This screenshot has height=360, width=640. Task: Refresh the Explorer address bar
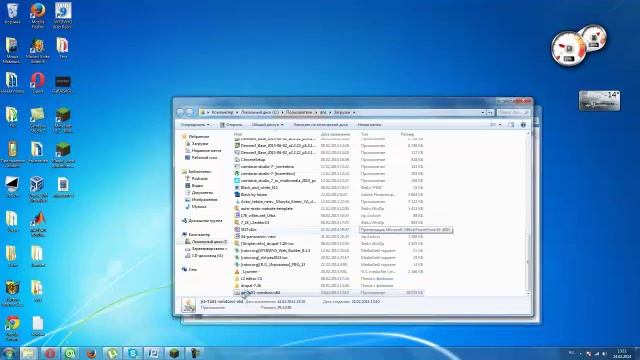490,112
